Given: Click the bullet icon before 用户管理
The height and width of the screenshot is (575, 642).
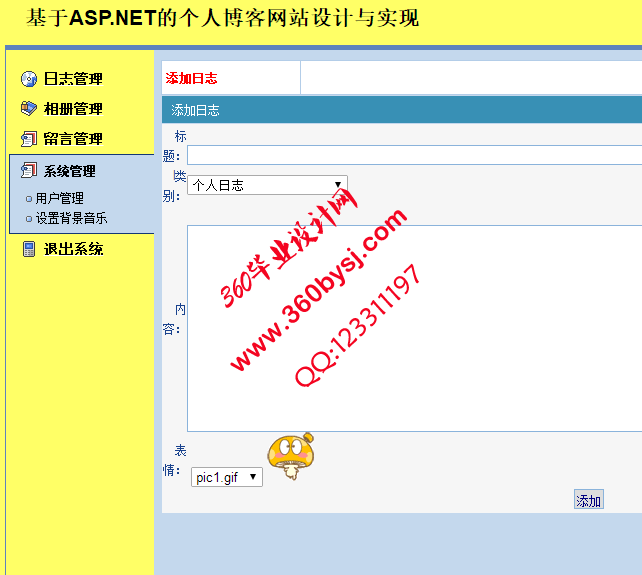Looking at the screenshot, I should [x=29, y=199].
